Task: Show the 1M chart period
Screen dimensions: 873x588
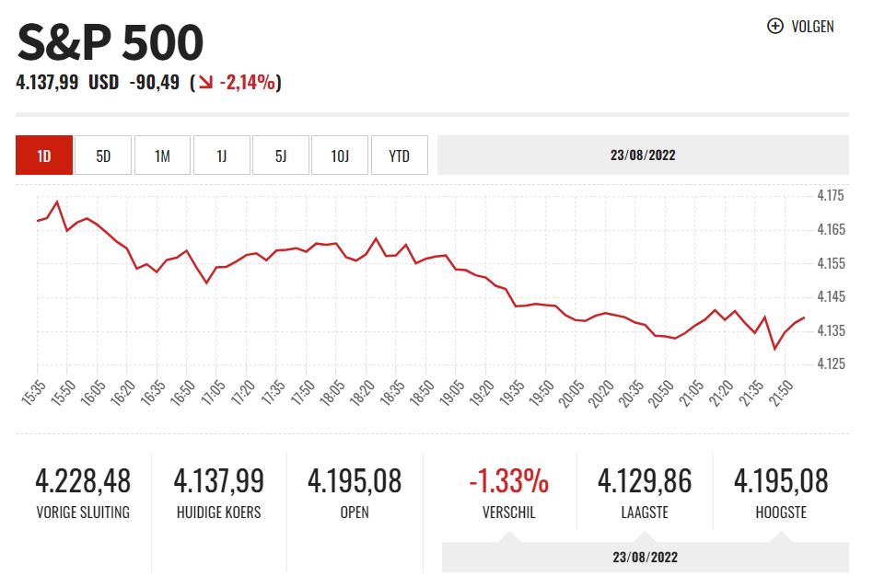Action: point(162,156)
